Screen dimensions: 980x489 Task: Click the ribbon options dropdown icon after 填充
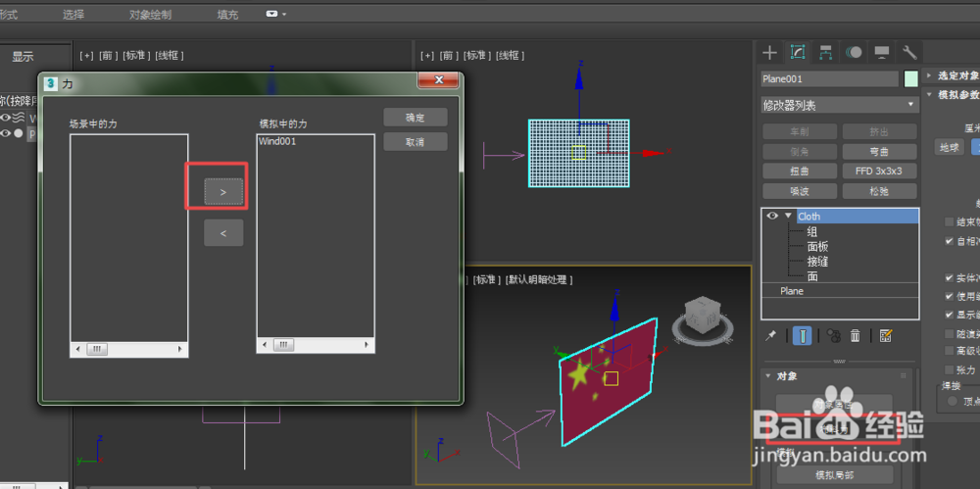click(275, 14)
